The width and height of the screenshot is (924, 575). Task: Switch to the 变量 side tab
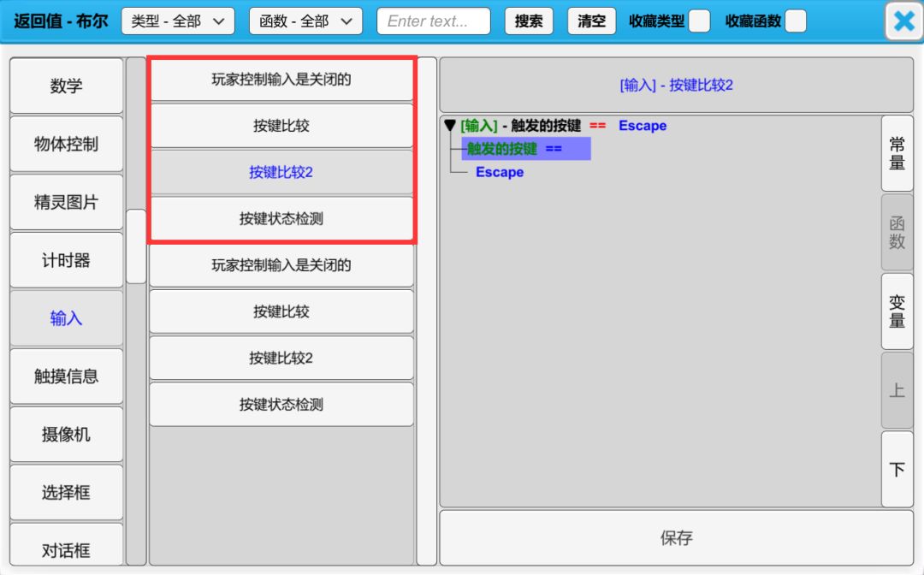pyautogui.click(x=897, y=311)
